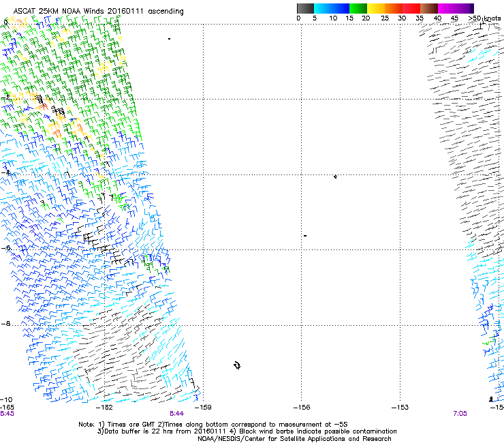Click the '45' label under the color scale
Viewport: 504px width, 443px height.
point(454,18)
